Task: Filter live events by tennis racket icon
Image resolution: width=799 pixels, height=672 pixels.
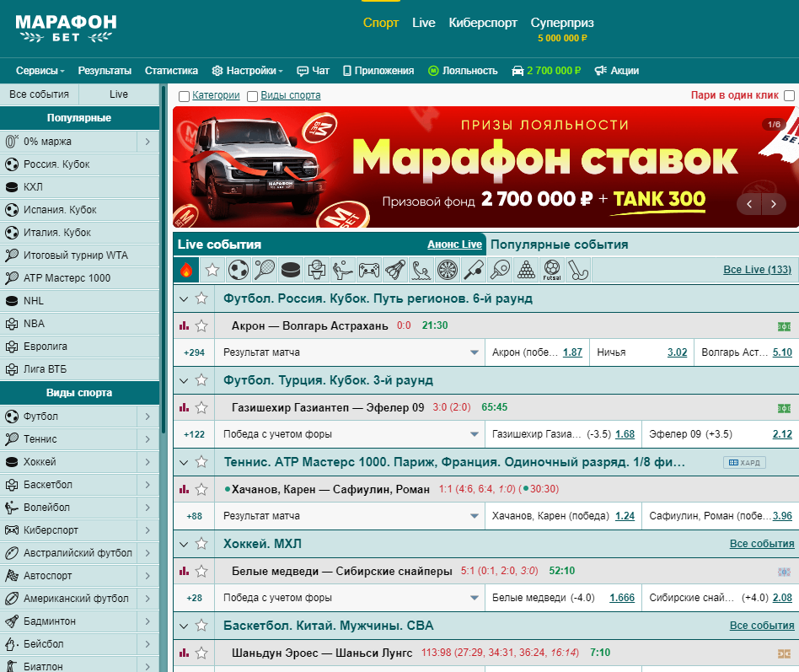Action: coord(265,270)
